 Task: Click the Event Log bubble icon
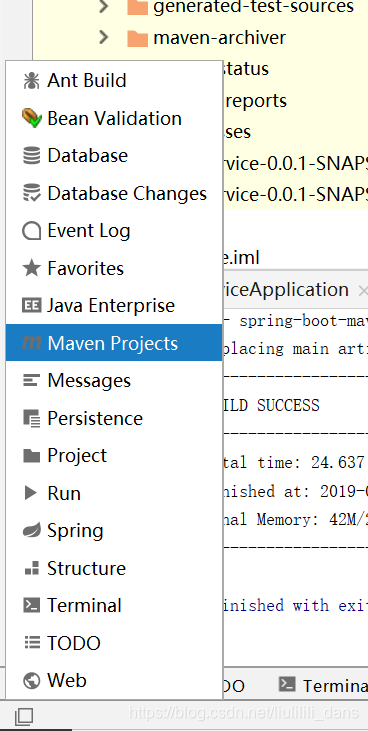[31, 231]
